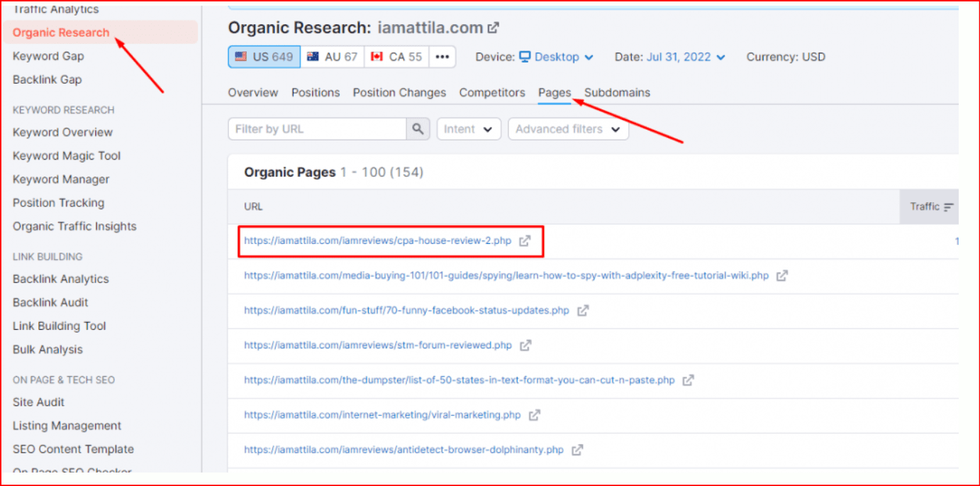Open Keyword Magic Tool in sidebar

[x=67, y=156]
